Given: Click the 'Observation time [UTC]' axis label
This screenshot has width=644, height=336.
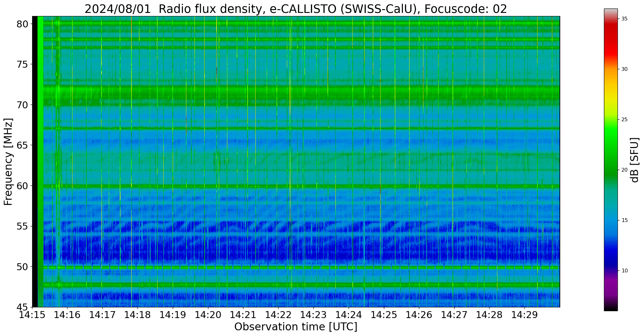Looking at the screenshot, I should (296, 327).
